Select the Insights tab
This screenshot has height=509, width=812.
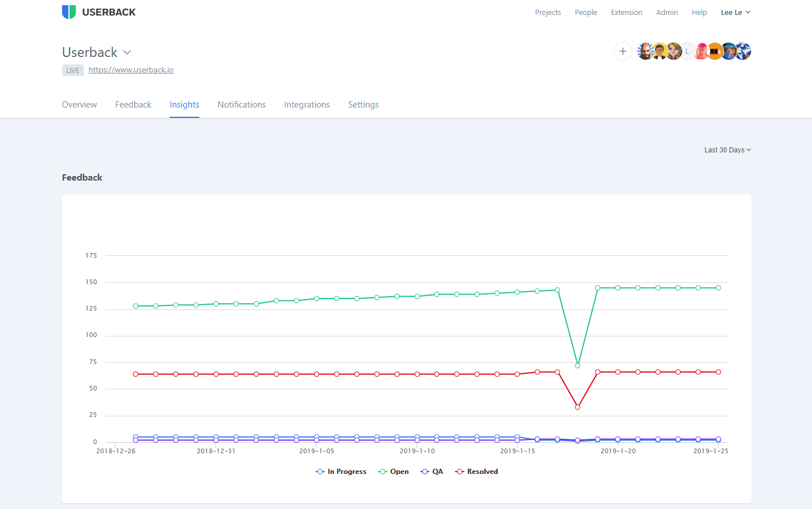(x=184, y=105)
